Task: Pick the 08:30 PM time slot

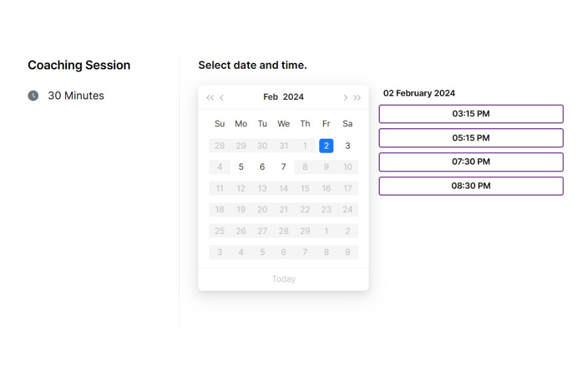Action: pyautogui.click(x=471, y=186)
